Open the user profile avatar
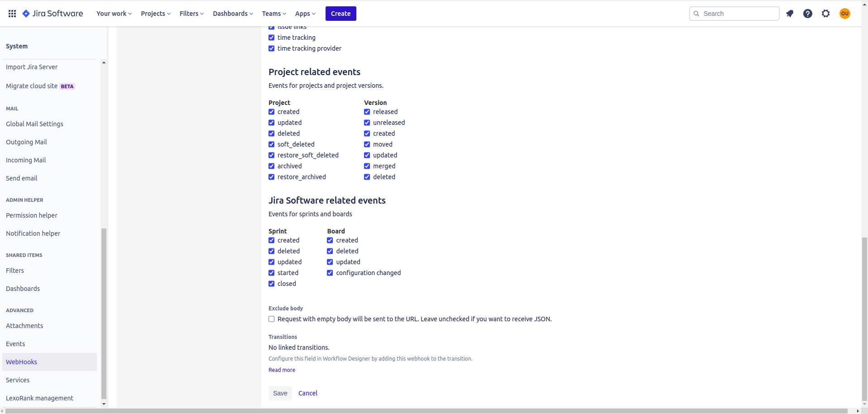Image resolution: width=868 pixels, height=414 pixels. 845,14
